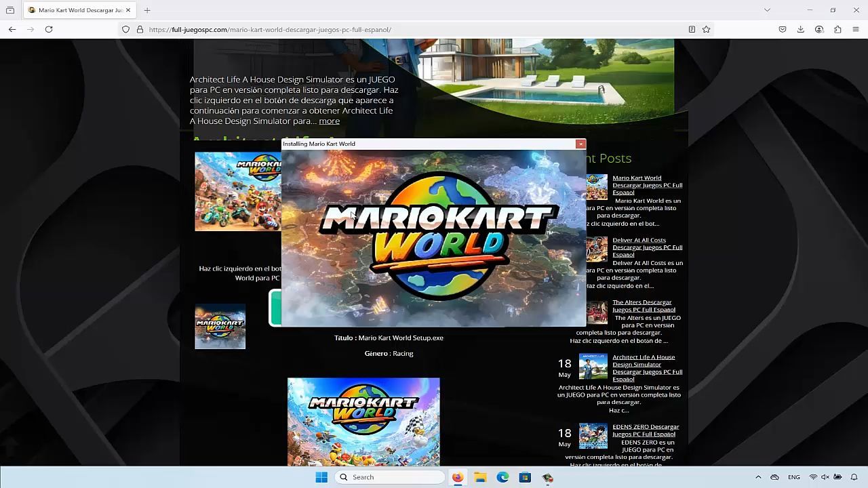Open the Firefox hamburger menu

click(856, 29)
